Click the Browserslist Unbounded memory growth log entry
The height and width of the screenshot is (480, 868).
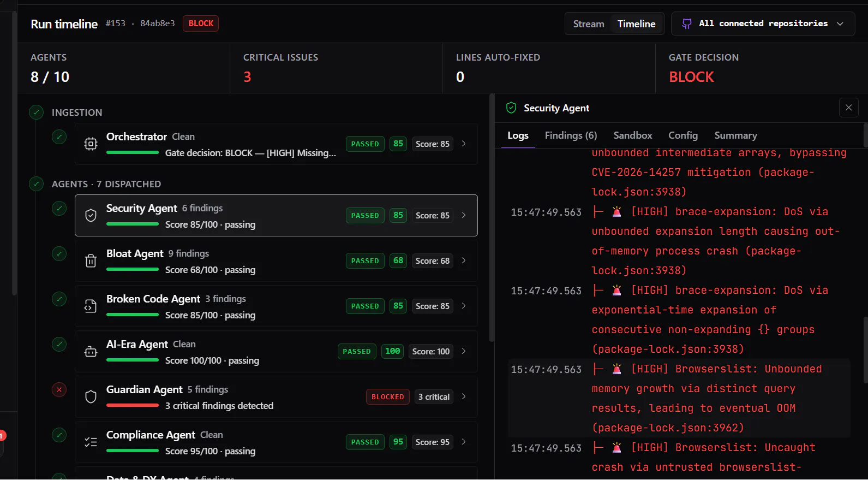(x=679, y=398)
